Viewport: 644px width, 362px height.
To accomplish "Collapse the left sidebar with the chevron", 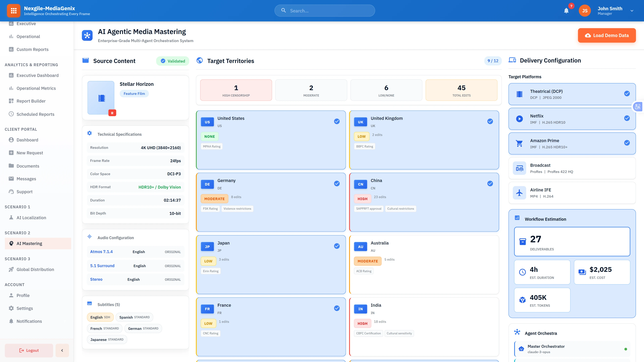I will click(x=62, y=350).
